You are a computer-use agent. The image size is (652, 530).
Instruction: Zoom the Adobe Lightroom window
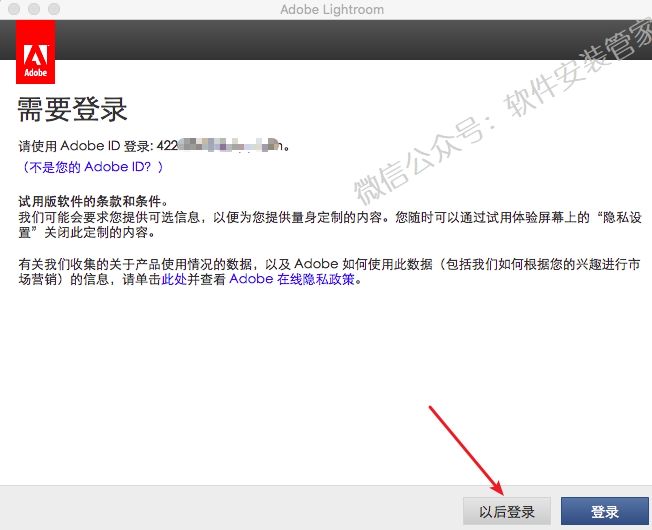pos(54,9)
